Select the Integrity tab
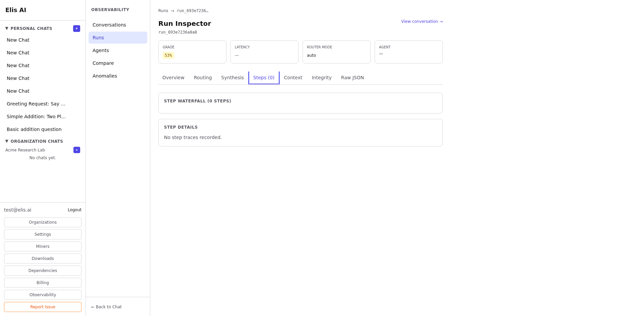644x316 pixels. tap(321, 78)
